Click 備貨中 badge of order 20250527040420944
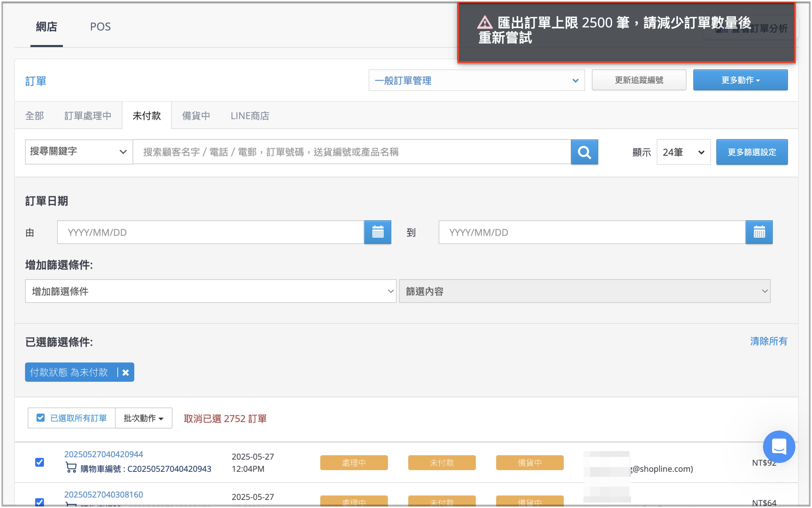The image size is (812, 508). pyautogui.click(x=530, y=462)
